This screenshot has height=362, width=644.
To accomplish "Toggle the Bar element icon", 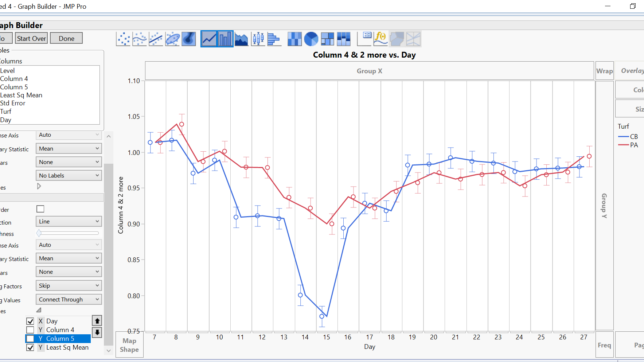I will pos(225,39).
